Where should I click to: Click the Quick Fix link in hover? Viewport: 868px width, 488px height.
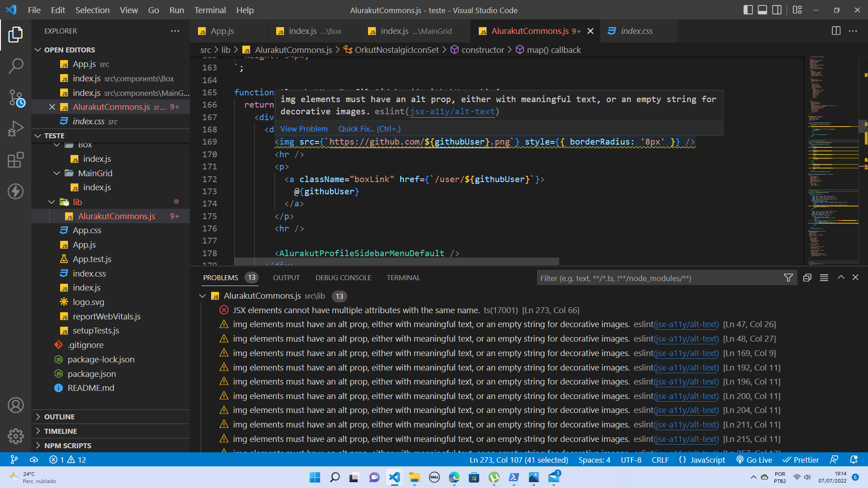click(369, 129)
